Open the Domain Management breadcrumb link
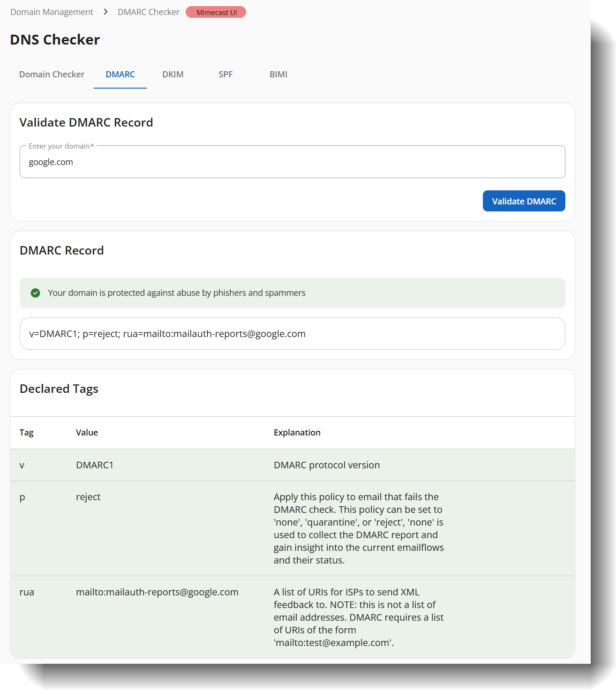This screenshot has width=616, height=691. click(x=52, y=12)
